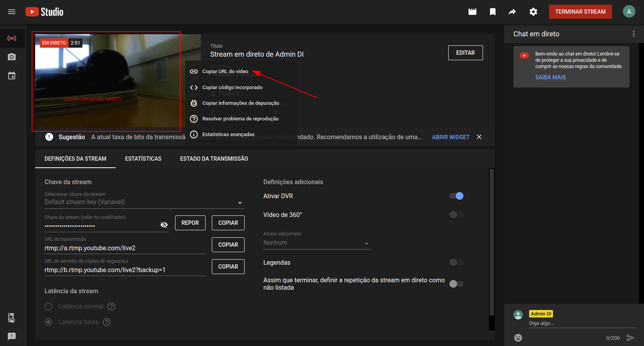Enable the Vídeo de 360° switch
Screen dimensions: 644x346
456,215
